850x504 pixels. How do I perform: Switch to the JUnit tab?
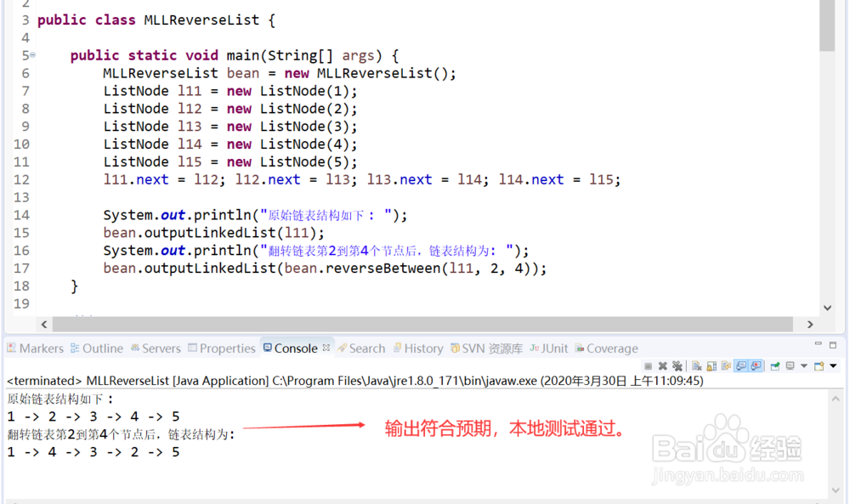(548, 348)
